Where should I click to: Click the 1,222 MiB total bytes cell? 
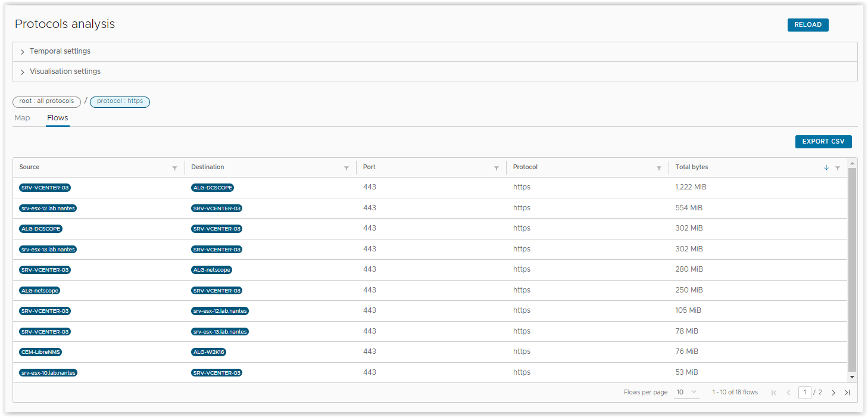[691, 187]
